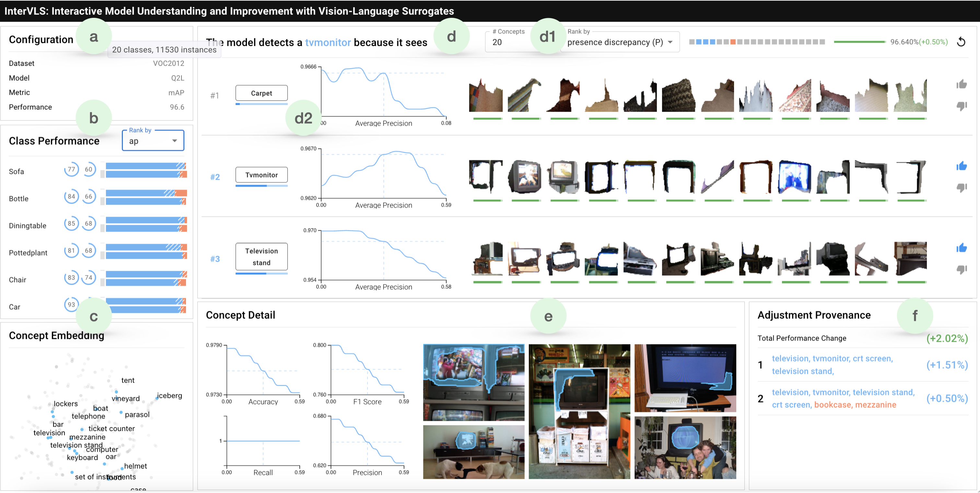
Task: Select Diningtable class row
Action: pos(28,225)
